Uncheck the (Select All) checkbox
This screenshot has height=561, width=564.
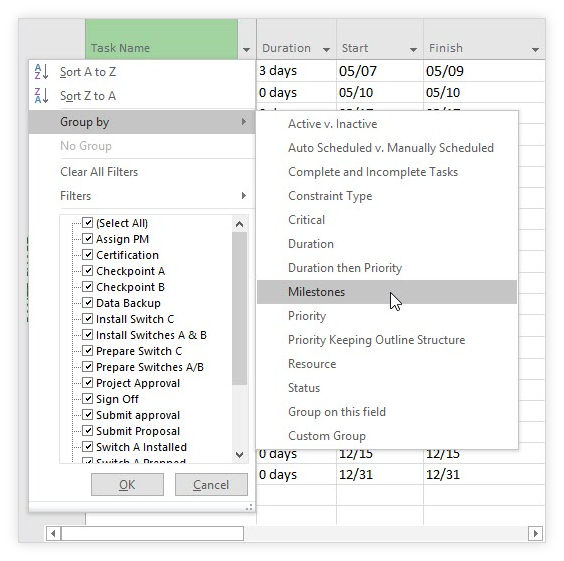(87, 223)
